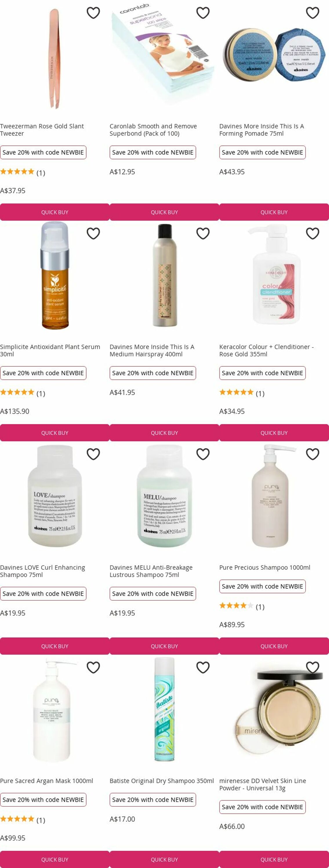Heart the Keracolor Rose Gold Clenditioner
The image size is (329, 868).
tap(312, 233)
